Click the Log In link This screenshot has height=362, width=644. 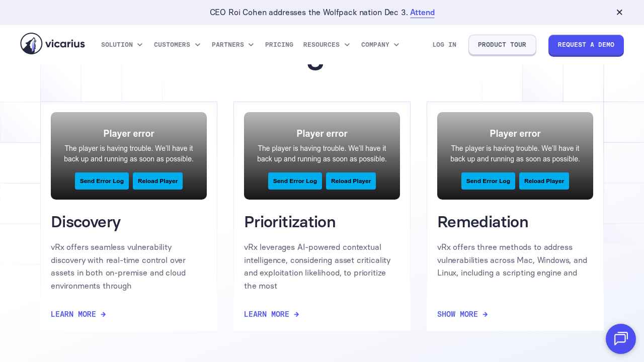444,45
